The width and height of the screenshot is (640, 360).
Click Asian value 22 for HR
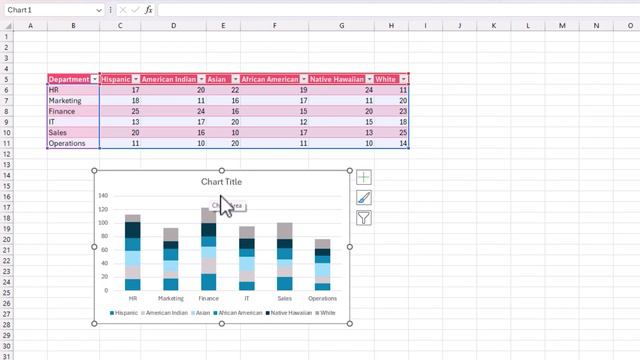pyautogui.click(x=223, y=90)
